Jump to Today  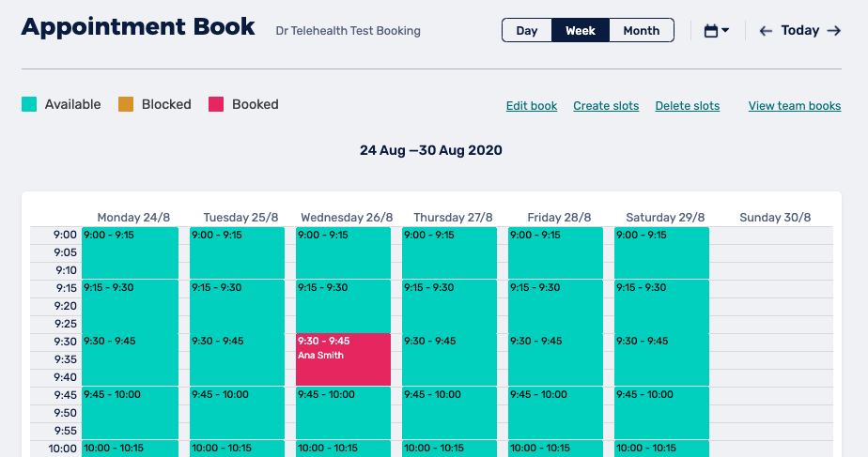pos(800,31)
